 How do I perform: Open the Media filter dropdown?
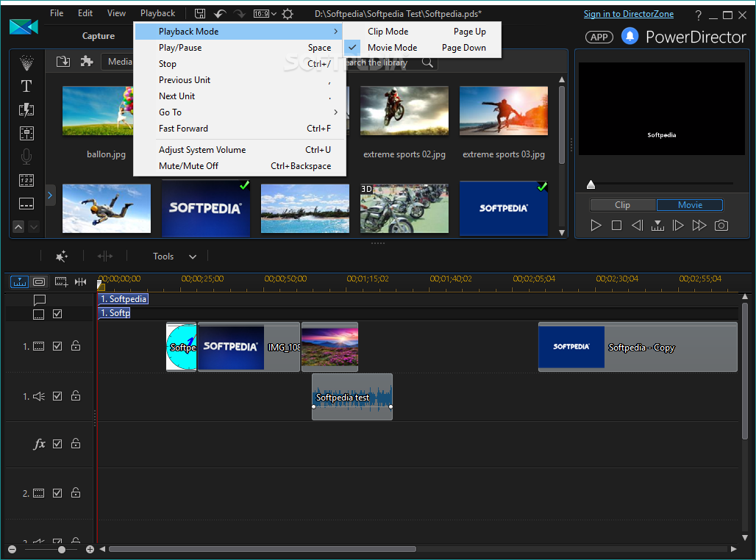(x=117, y=62)
